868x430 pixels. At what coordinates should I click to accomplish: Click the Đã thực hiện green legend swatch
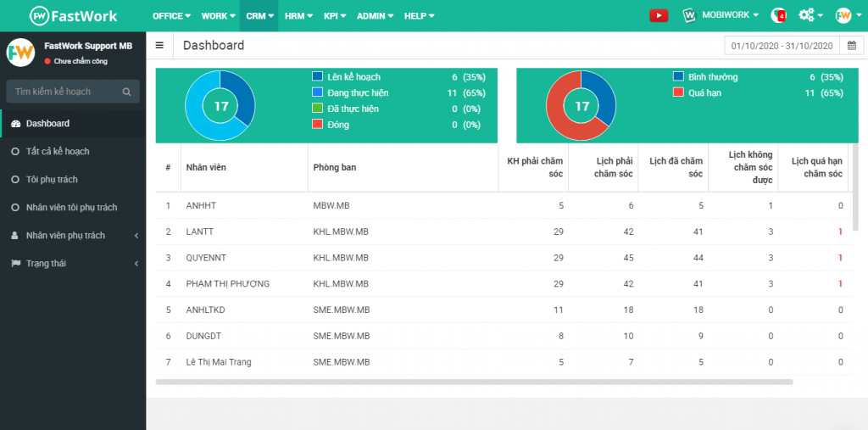coord(317,109)
